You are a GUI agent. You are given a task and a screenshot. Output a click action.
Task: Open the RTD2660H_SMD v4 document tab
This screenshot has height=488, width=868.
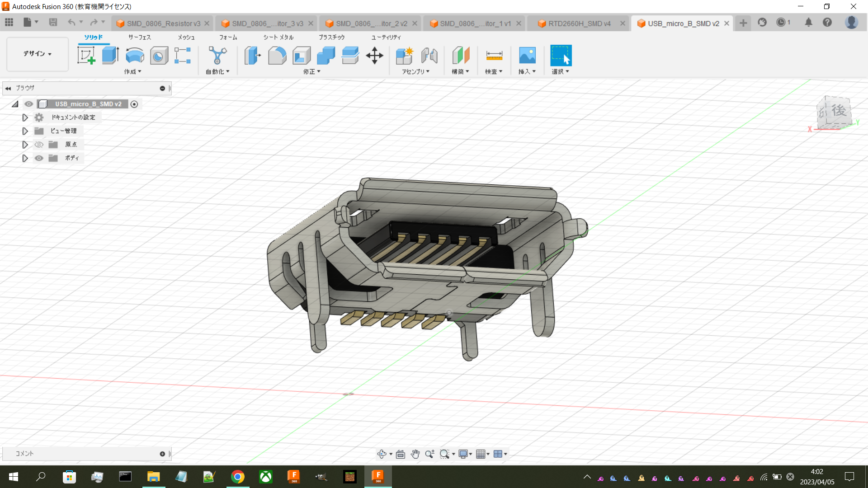579,23
